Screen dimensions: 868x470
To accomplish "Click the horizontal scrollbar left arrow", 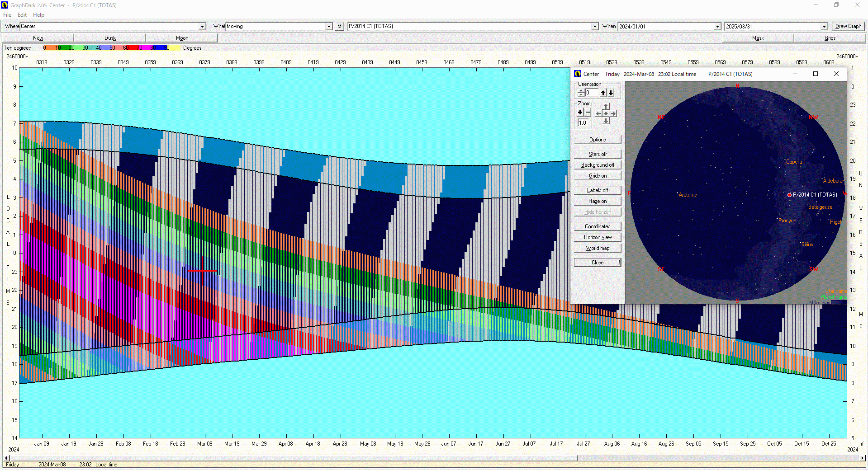I will click(x=6, y=458).
